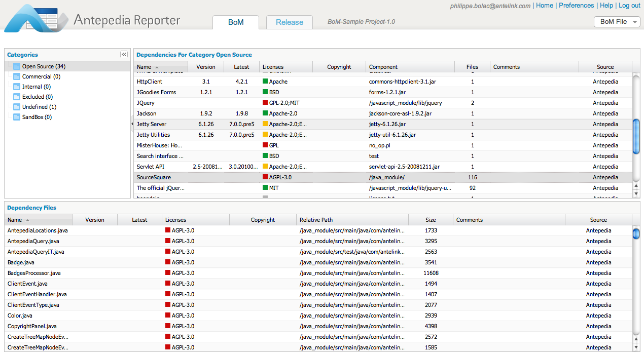Collapse the Categories panel with arrow icon

(x=124, y=55)
